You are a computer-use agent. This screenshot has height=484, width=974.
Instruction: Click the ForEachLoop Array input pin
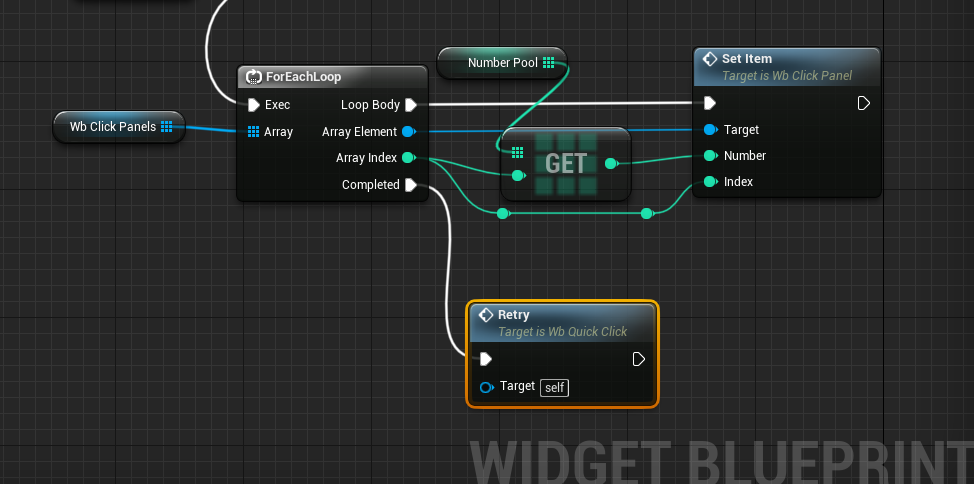253,132
